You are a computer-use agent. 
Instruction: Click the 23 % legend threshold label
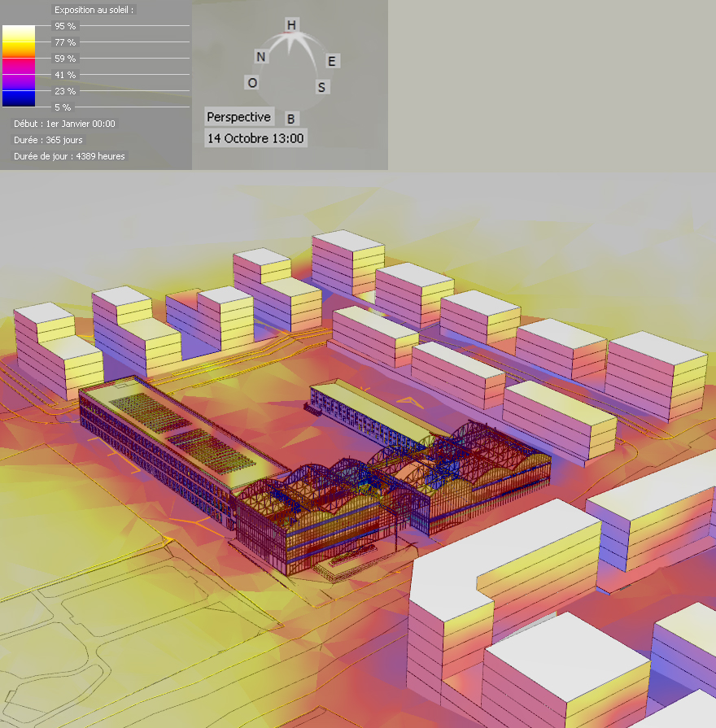tap(65, 91)
